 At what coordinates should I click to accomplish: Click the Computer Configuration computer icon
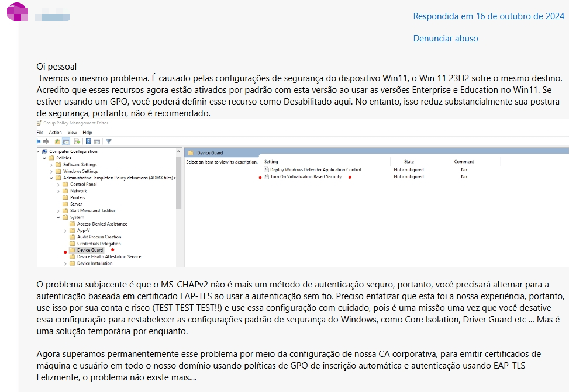click(x=44, y=151)
